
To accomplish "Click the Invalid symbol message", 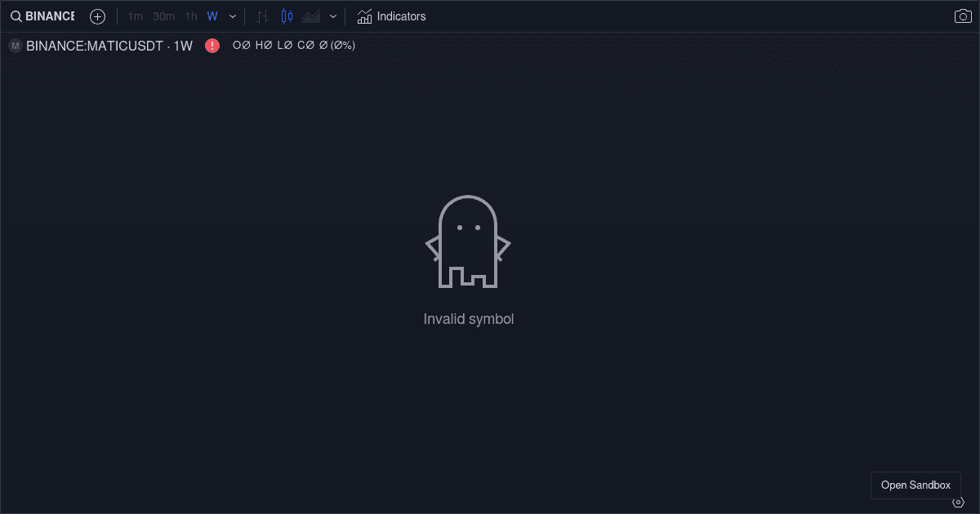I will [468, 319].
